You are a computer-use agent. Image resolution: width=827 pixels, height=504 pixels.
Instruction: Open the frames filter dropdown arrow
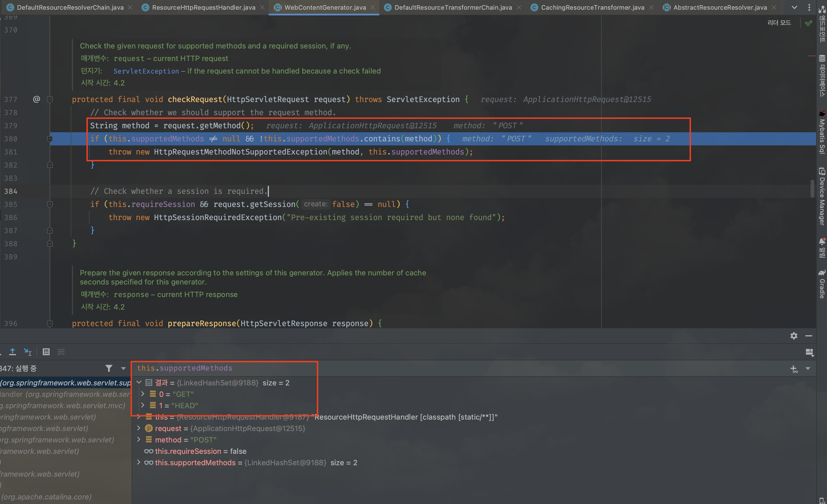coord(123,368)
